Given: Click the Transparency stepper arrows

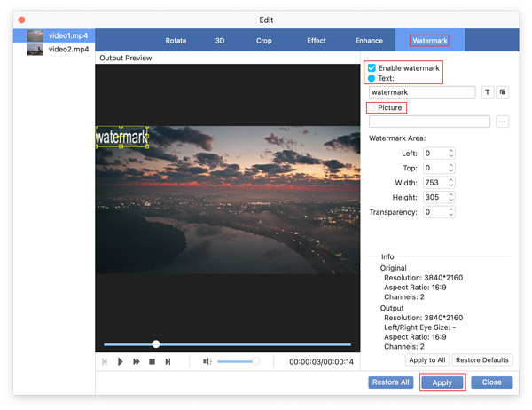Looking at the screenshot, I should pyautogui.click(x=451, y=212).
